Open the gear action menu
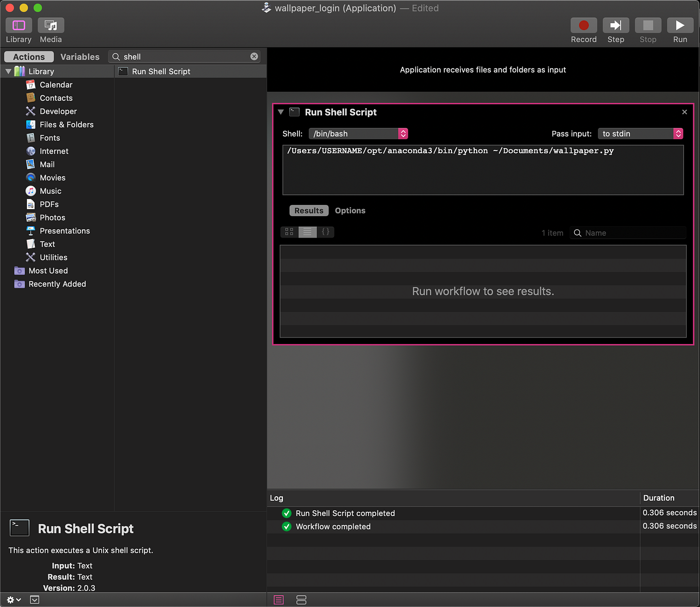This screenshot has width=700, height=607. click(x=14, y=600)
